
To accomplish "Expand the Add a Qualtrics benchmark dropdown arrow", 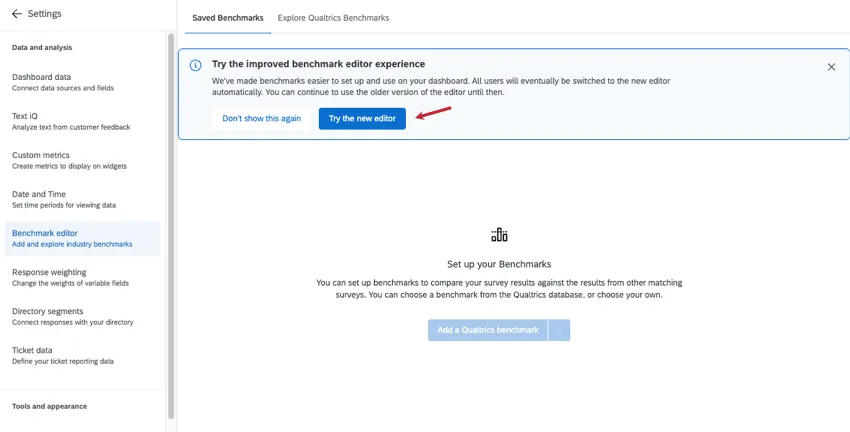I will pos(559,330).
